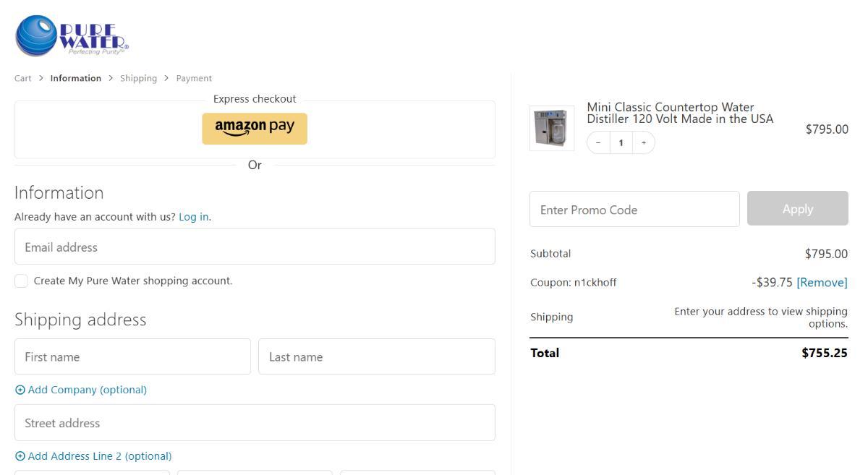Select the Payment breadcrumb step
Image resolution: width=868 pixels, height=475 pixels.
pos(194,78)
